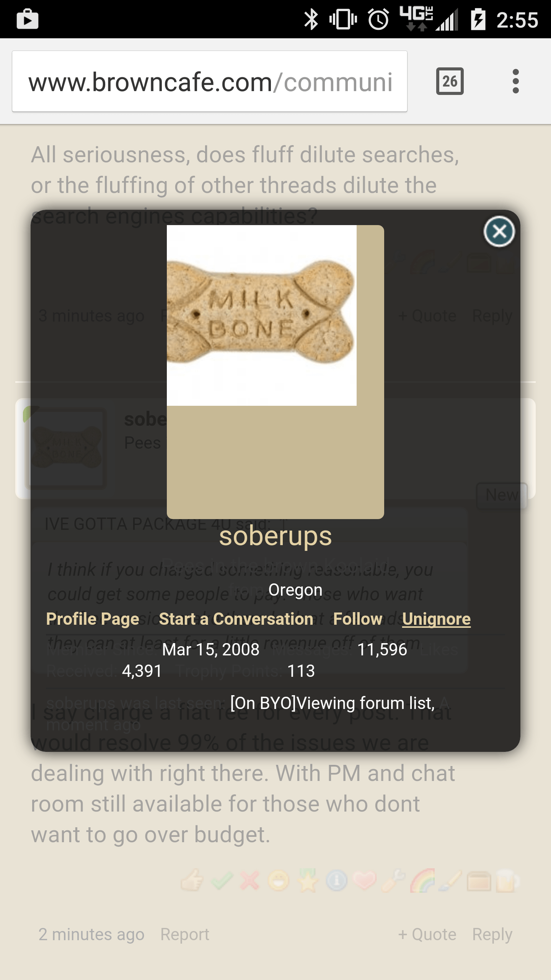Select the laughing smiley reaction
Image resolution: width=551 pixels, height=980 pixels.
click(279, 880)
